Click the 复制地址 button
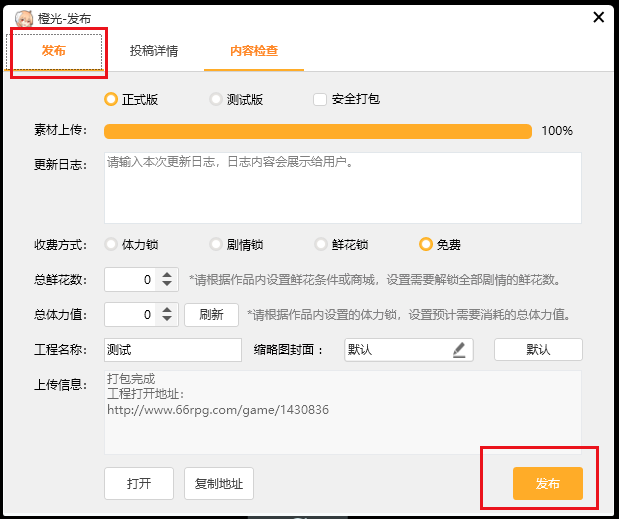 (219, 484)
